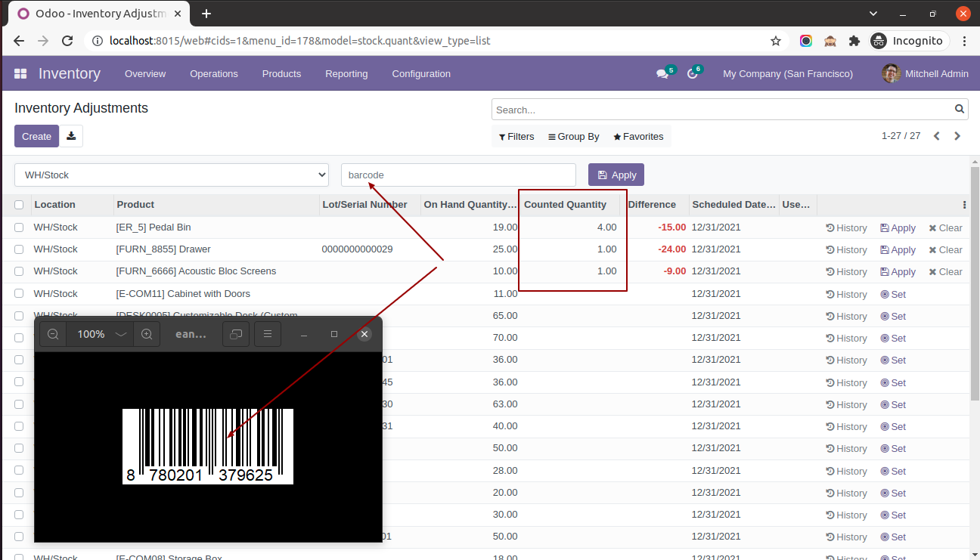This screenshot has width=980, height=560.
Task: Go to previous page arrow
Action: coord(937,136)
